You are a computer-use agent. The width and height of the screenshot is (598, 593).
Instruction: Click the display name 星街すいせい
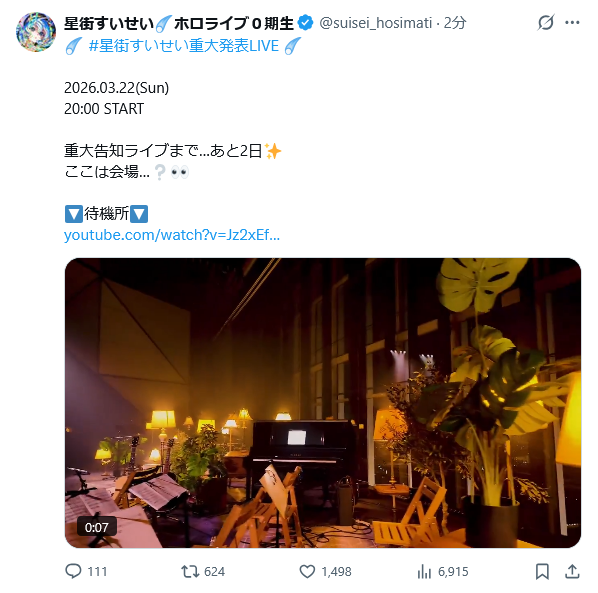(109, 23)
